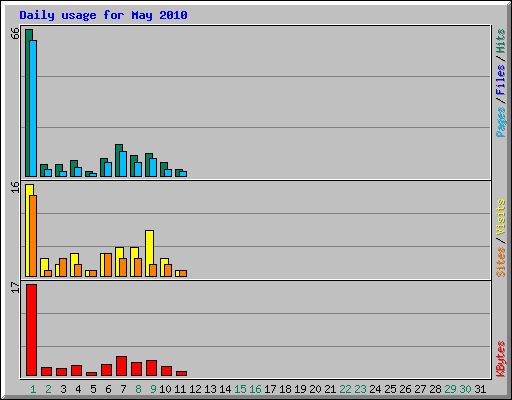
Task: Click day 10 on the x-axis
Action: 165,389
